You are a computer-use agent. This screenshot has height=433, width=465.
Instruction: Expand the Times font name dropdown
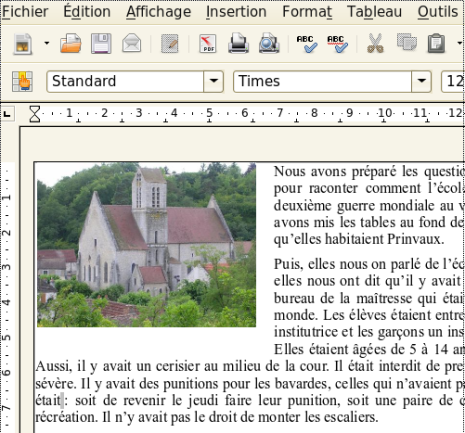[x=422, y=81]
